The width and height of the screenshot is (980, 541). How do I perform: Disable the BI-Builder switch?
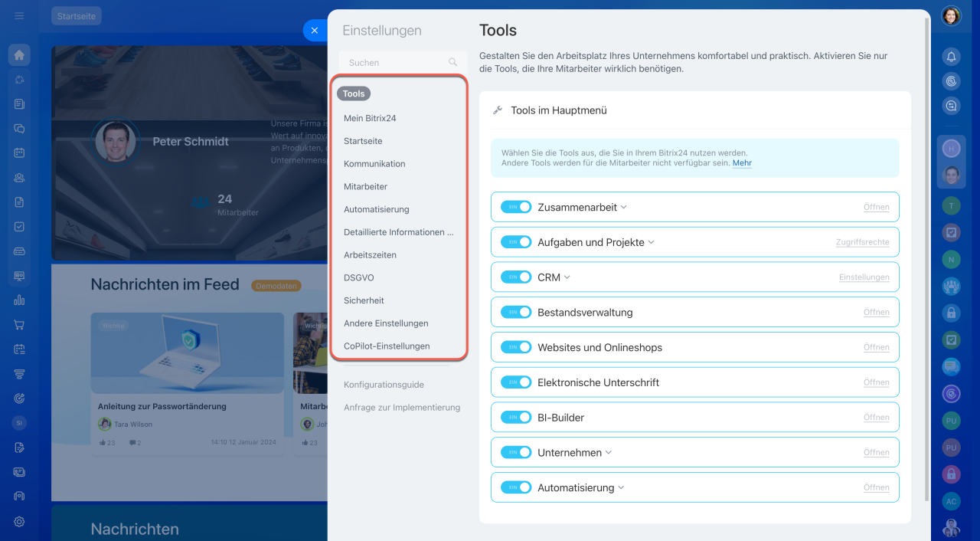click(516, 418)
